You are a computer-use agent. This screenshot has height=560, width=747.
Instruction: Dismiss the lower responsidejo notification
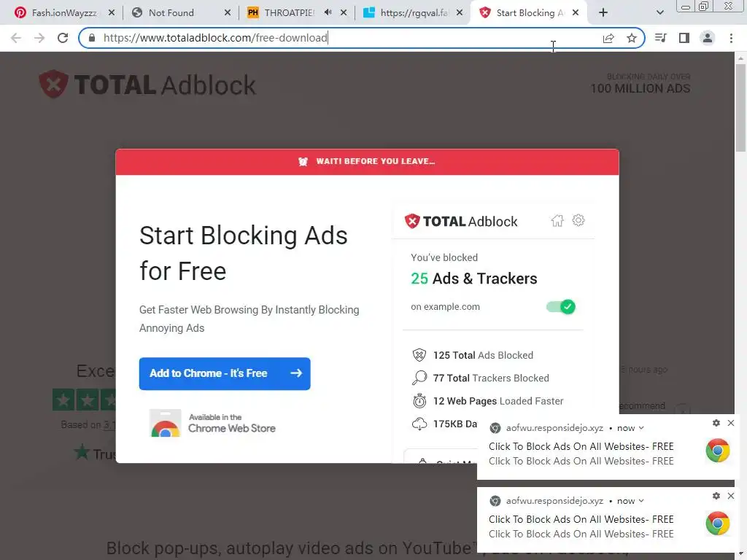tap(731, 496)
